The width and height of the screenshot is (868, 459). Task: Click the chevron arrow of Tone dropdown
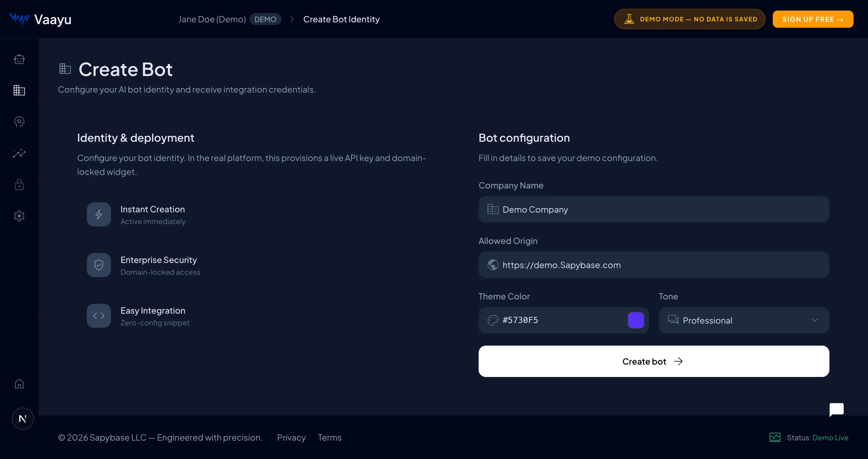(815, 320)
